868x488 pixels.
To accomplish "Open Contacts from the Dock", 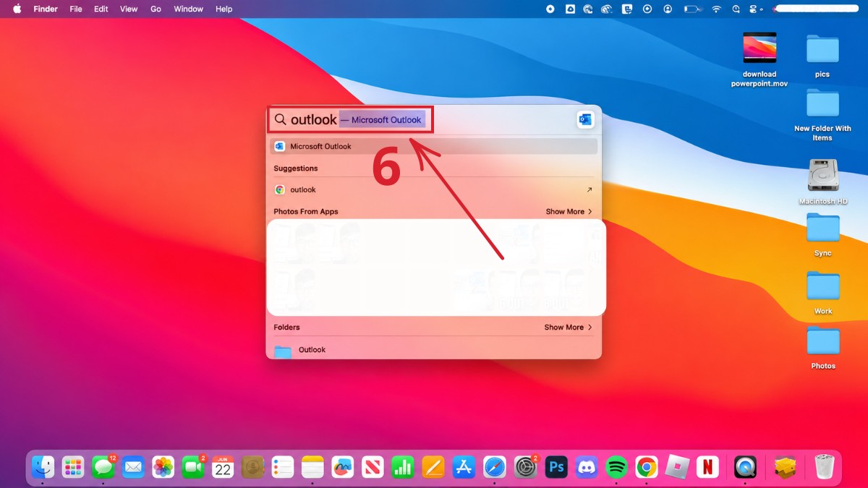I will click(253, 467).
